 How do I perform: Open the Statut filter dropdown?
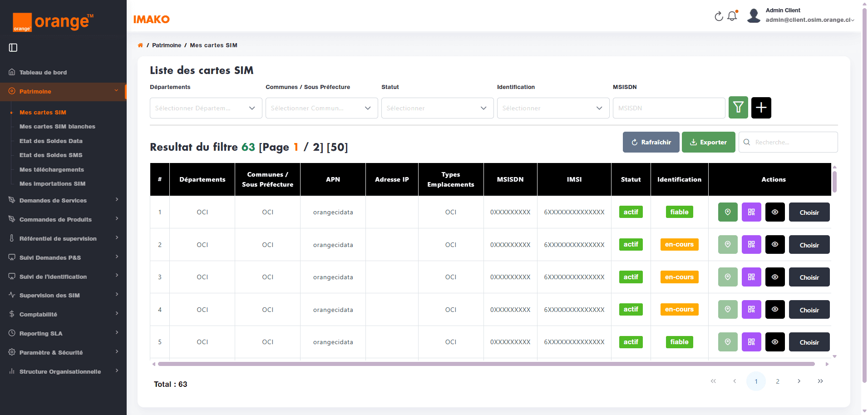438,108
